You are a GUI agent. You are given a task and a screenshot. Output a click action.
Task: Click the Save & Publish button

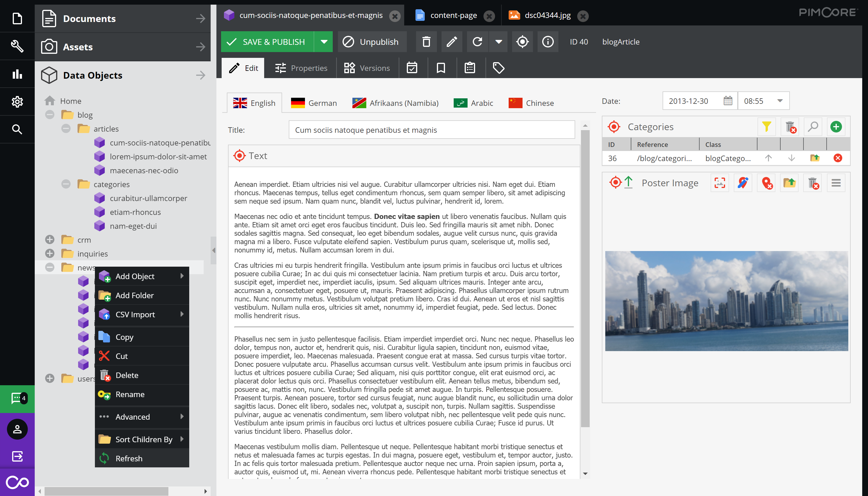267,42
